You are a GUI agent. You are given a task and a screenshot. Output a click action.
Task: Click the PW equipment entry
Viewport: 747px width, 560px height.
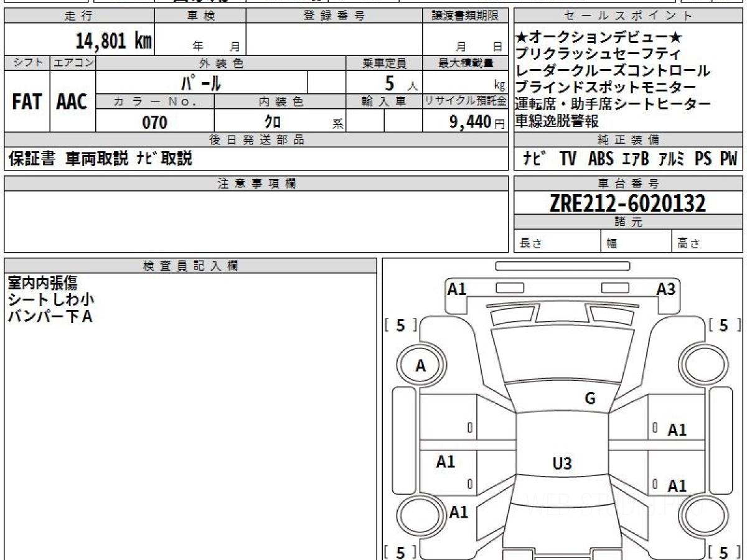728,159
